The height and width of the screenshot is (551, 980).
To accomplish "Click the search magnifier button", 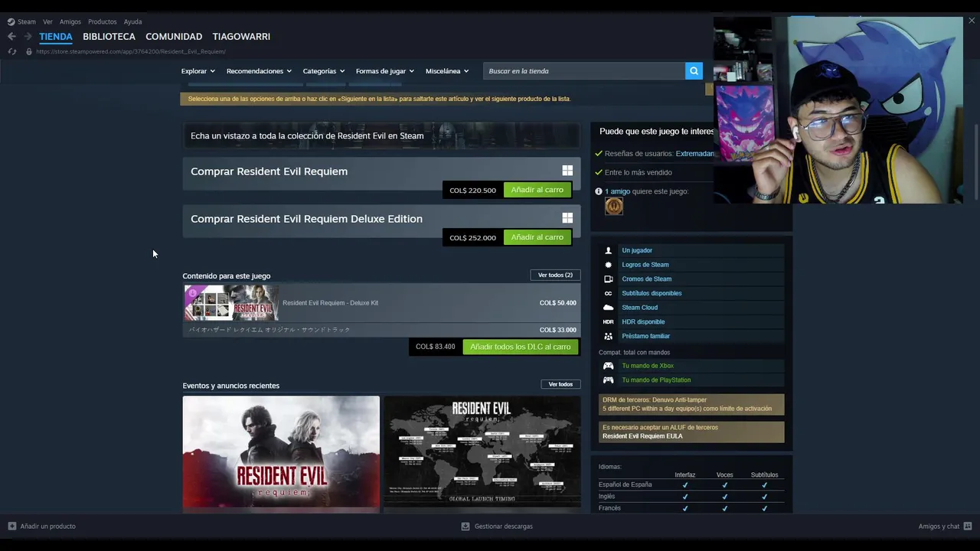I will coord(694,71).
